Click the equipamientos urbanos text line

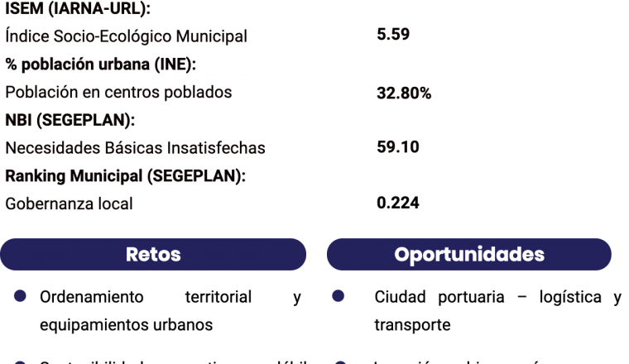[x=126, y=325]
